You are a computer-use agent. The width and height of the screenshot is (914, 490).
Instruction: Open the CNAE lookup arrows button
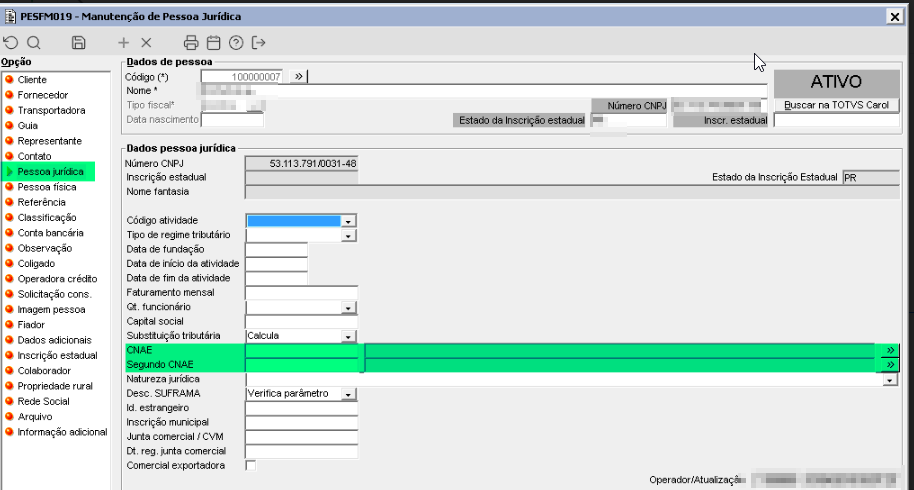tap(890, 350)
